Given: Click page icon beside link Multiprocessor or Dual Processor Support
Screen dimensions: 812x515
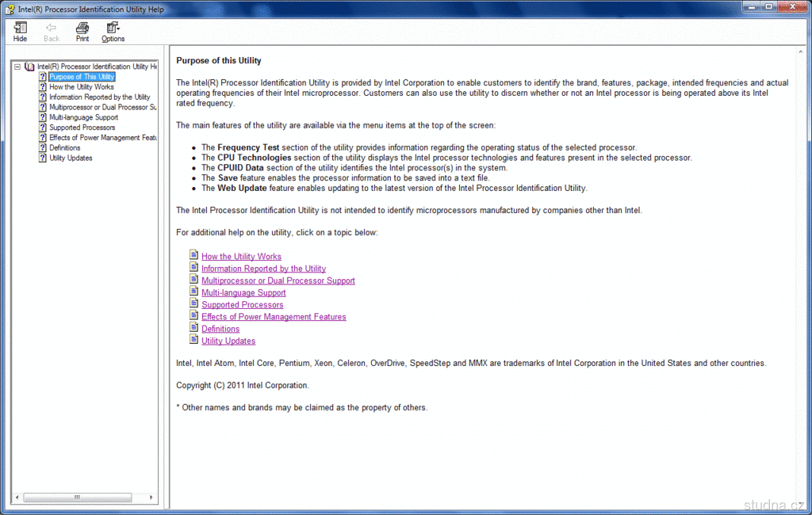Looking at the screenshot, I should pos(193,279).
